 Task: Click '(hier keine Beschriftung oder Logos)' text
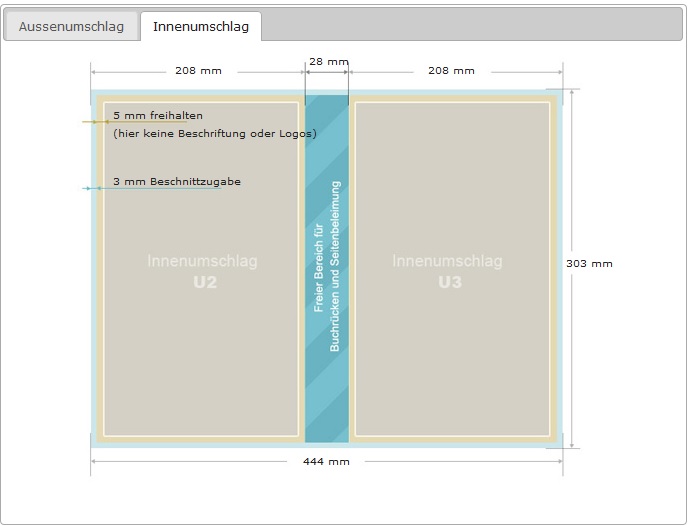[215, 133]
